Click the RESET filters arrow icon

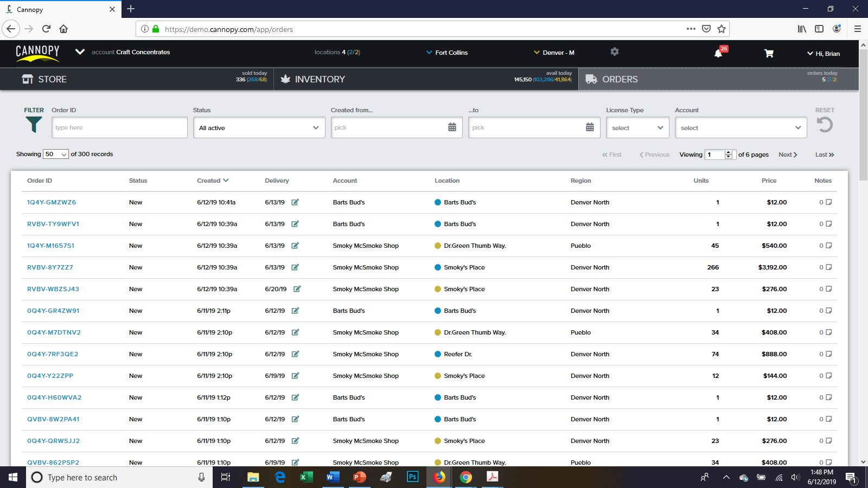click(x=825, y=125)
